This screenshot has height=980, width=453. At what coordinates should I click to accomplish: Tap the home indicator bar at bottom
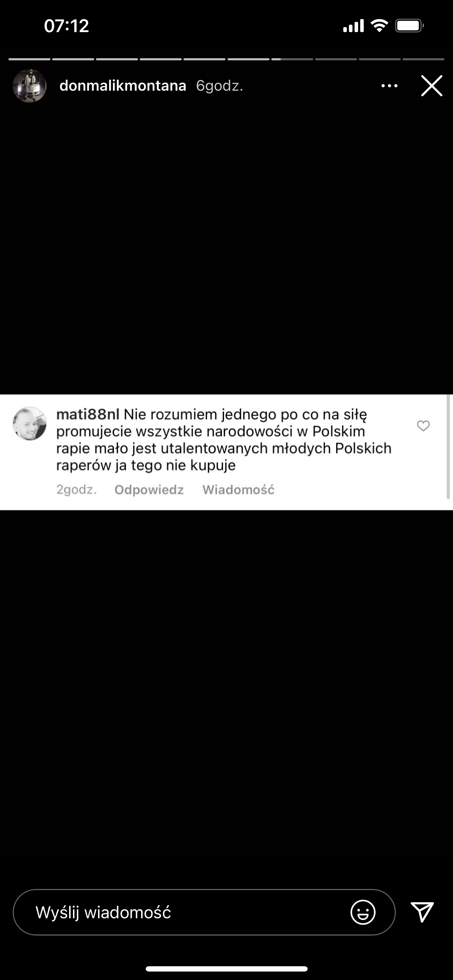coord(227,969)
